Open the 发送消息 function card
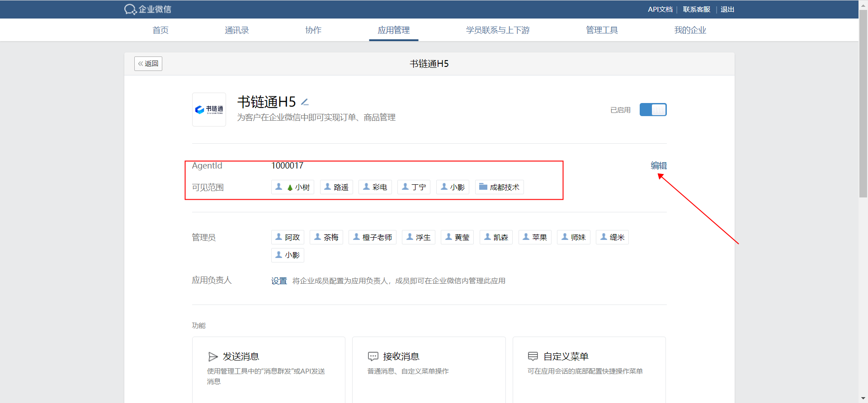 [269, 370]
